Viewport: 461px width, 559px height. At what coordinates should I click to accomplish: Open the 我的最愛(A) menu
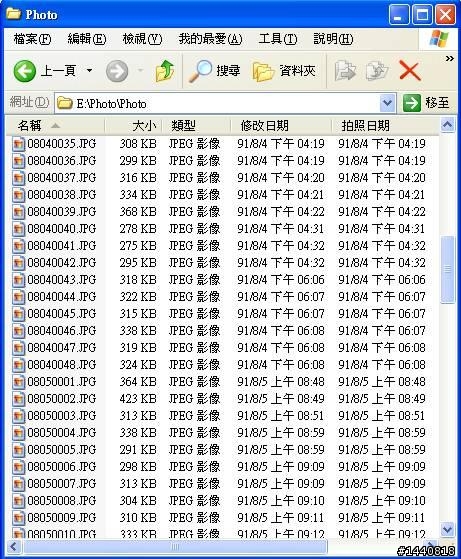tap(210, 39)
